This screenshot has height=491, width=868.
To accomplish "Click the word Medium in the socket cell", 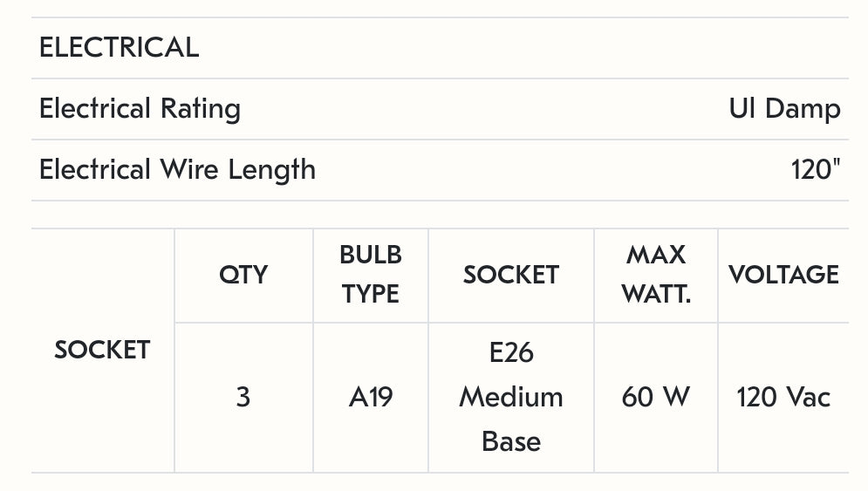I will click(x=511, y=398).
